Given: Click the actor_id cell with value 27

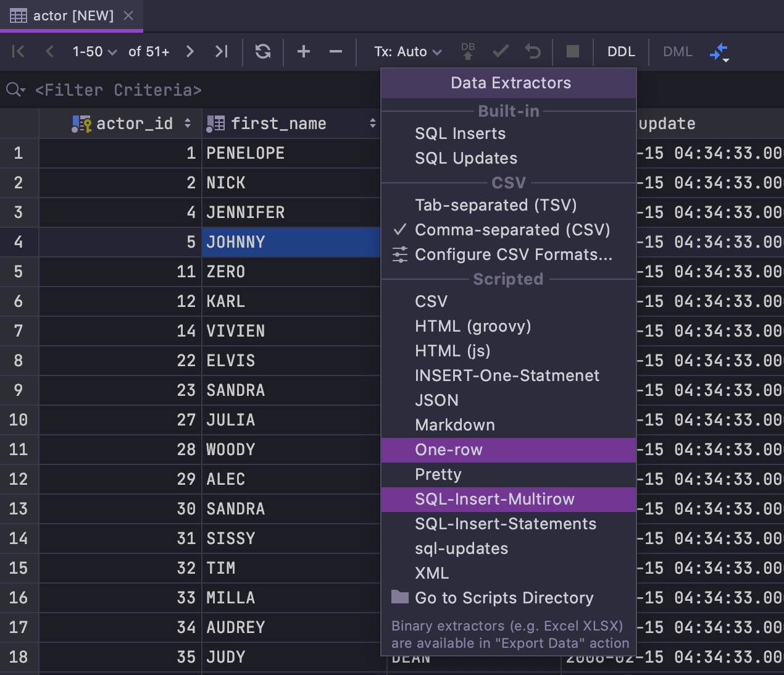Looking at the screenshot, I should tap(120, 420).
